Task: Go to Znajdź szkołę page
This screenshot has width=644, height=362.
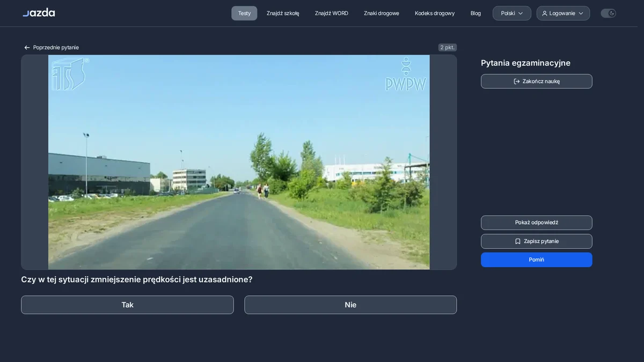Action: point(283,13)
